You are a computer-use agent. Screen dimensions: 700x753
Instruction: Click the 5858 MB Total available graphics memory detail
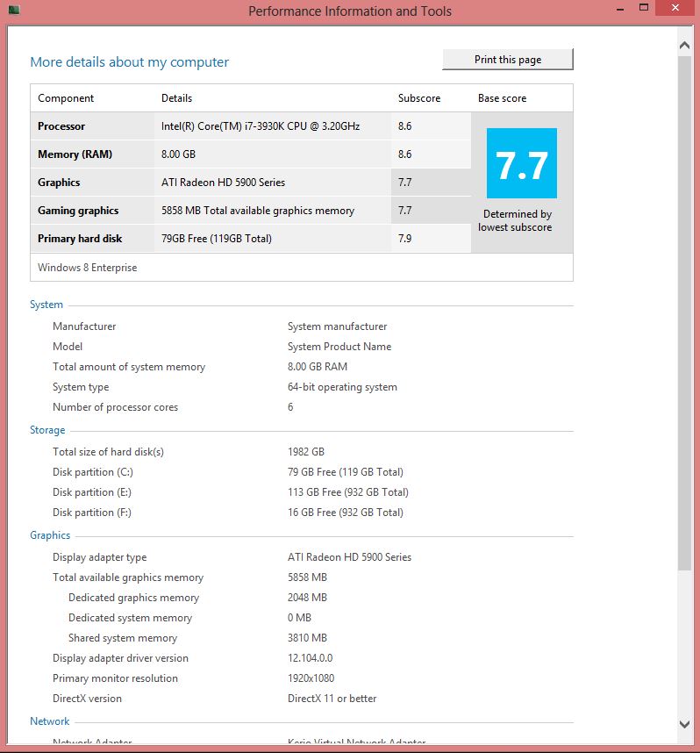pos(258,211)
